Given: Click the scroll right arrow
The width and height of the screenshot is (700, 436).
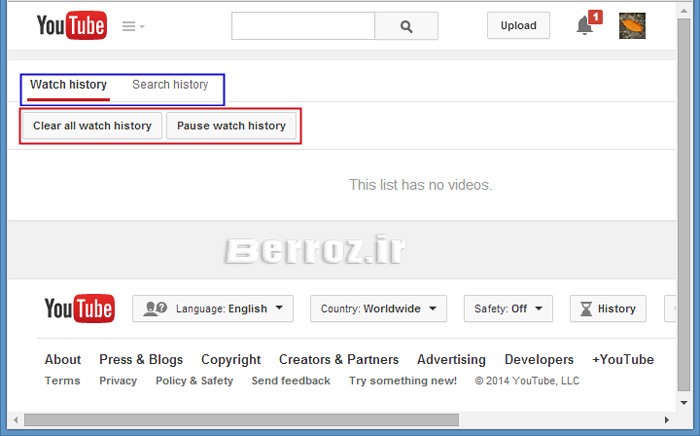Looking at the screenshot, I should pyautogui.click(x=667, y=420).
